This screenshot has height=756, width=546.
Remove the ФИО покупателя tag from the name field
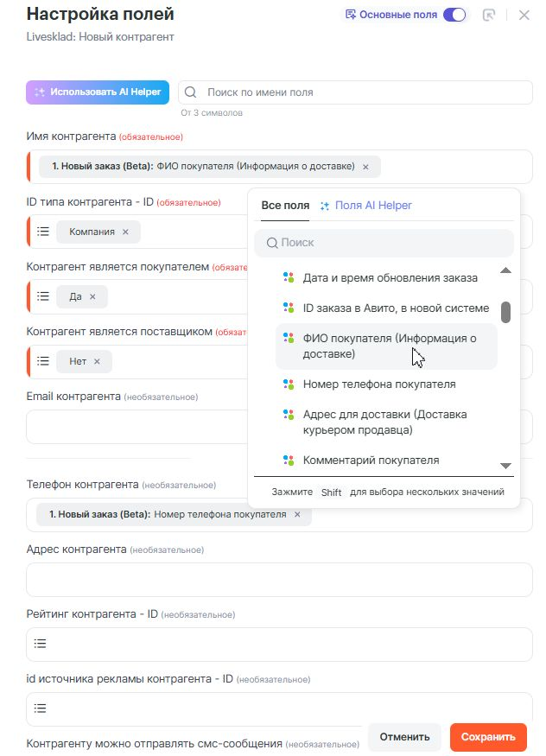click(x=365, y=167)
